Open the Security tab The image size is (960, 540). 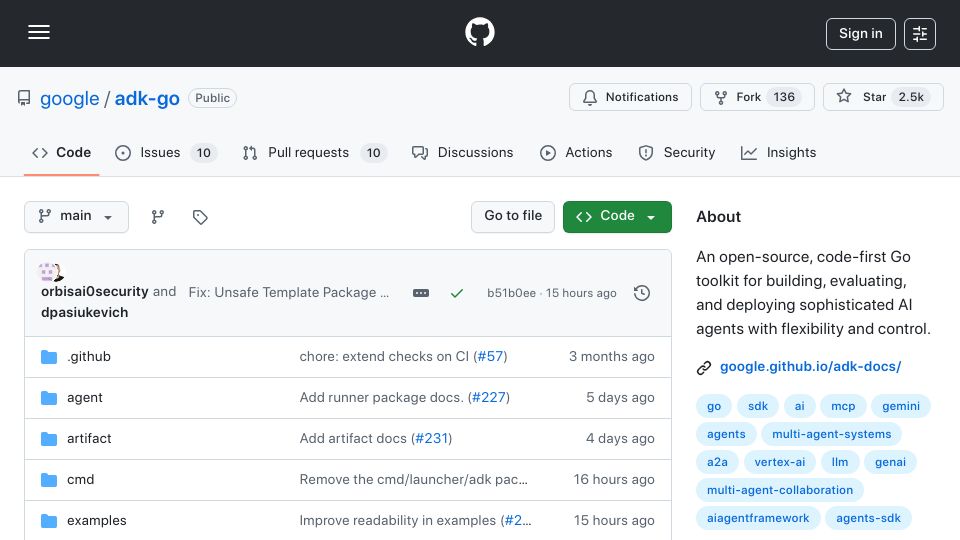click(677, 152)
